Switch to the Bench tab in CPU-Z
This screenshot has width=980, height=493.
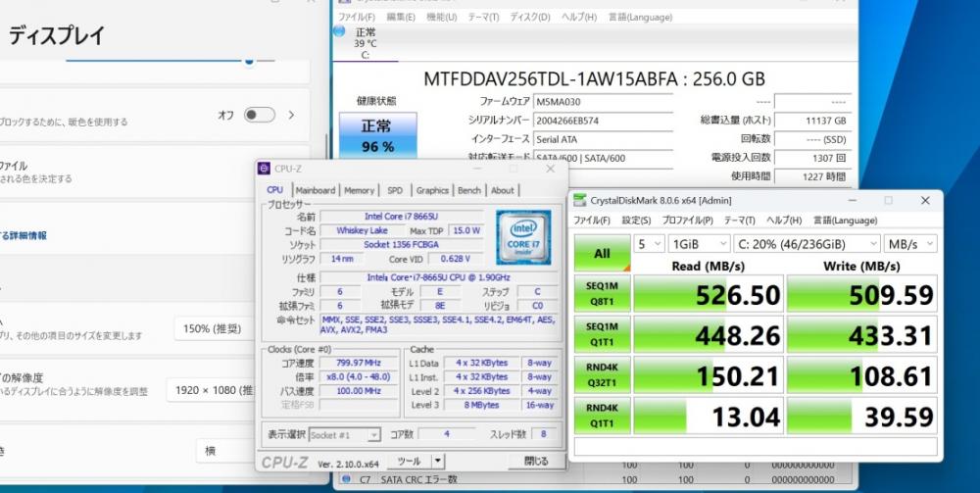point(469,190)
